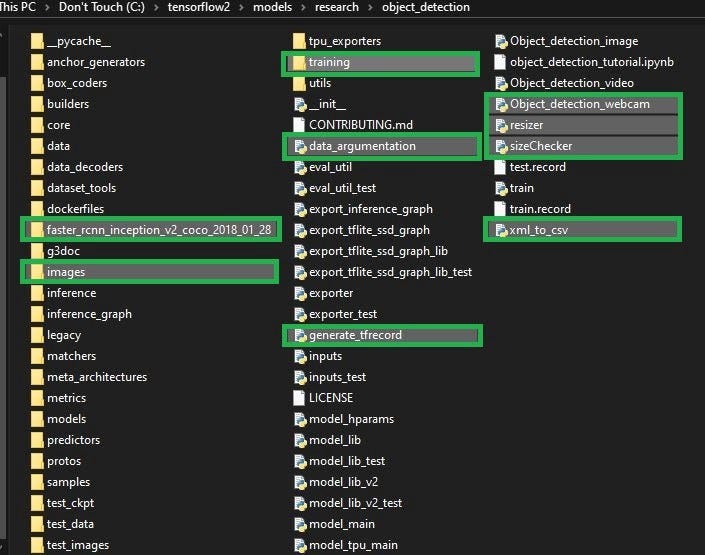Select the Object_detection_webcam Python file icon

501,104
